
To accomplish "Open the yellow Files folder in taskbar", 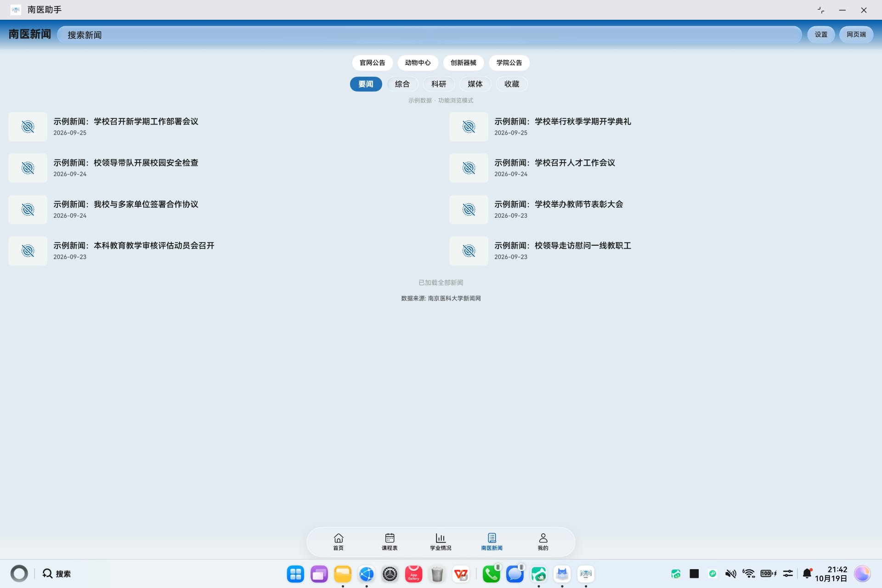I will (343, 574).
